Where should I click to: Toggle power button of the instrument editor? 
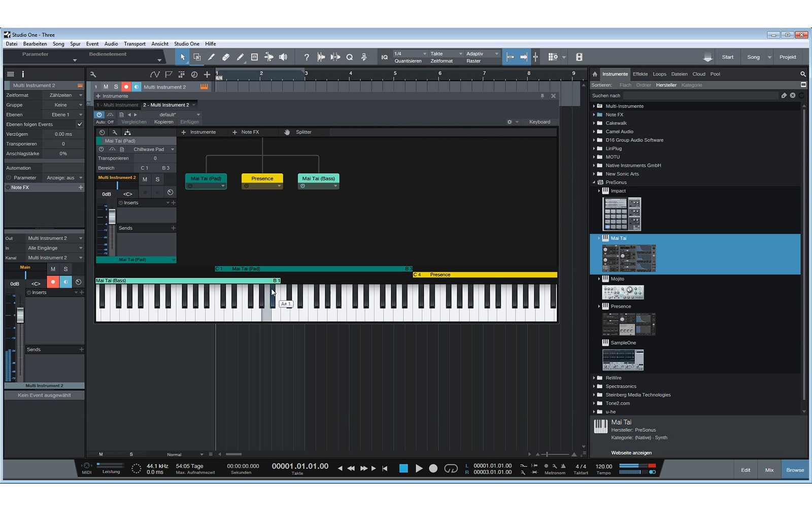click(99, 115)
